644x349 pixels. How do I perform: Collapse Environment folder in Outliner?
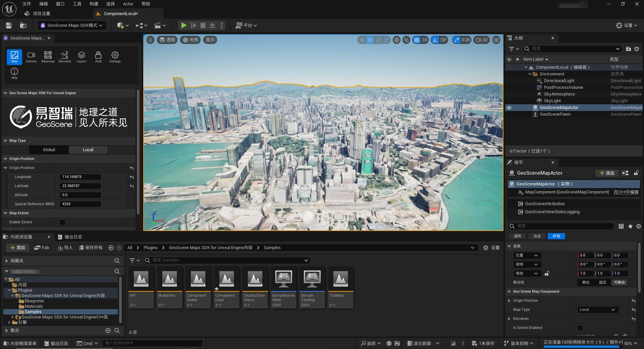530,74
